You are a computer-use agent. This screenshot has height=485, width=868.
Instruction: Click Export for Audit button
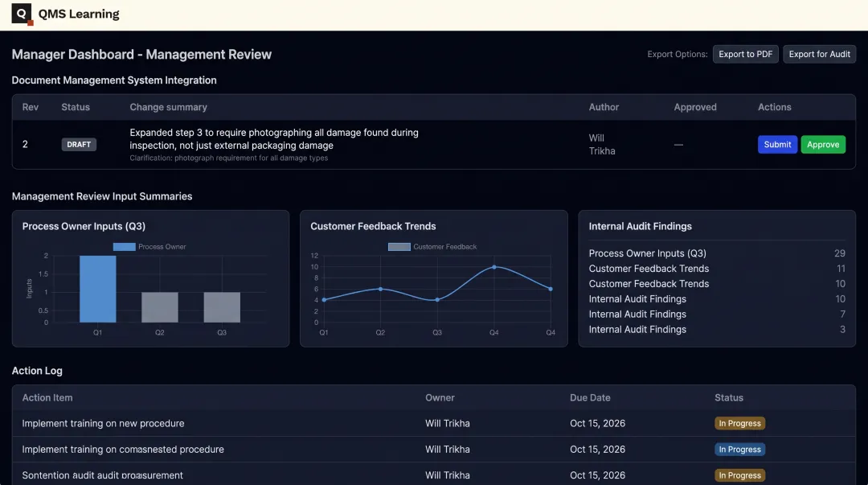[x=819, y=54]
